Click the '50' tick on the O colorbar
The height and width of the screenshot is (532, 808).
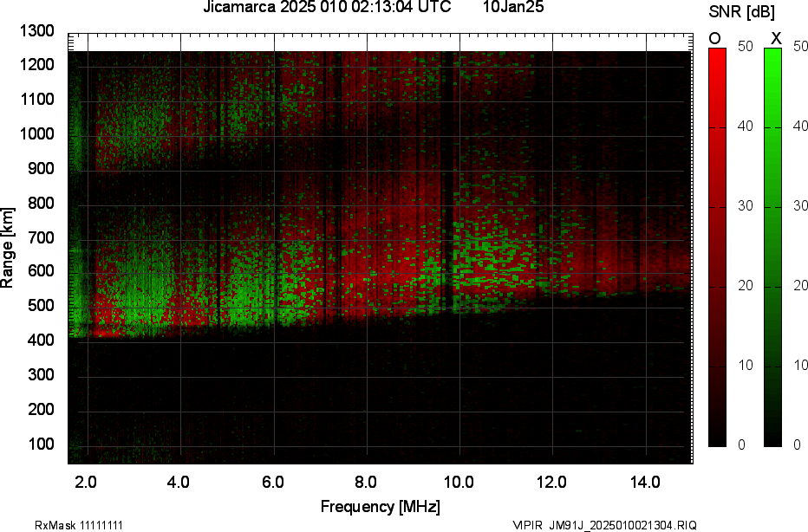(745, 46)
